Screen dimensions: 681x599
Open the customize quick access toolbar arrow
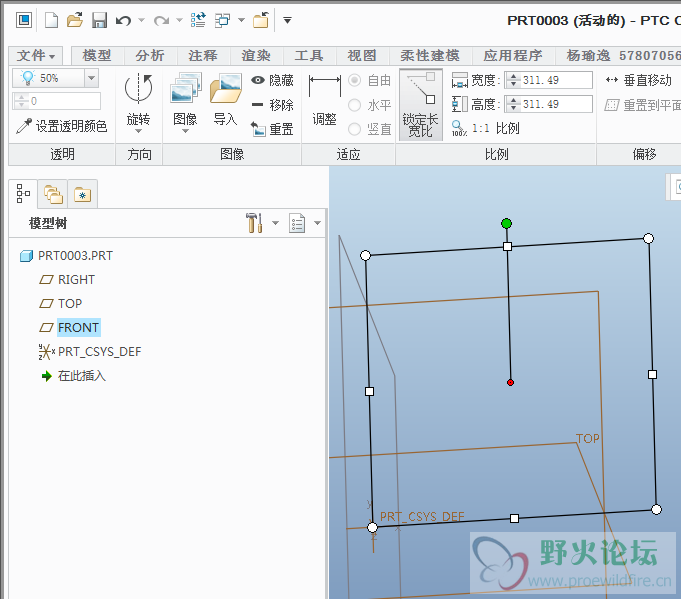click(287, 20)
